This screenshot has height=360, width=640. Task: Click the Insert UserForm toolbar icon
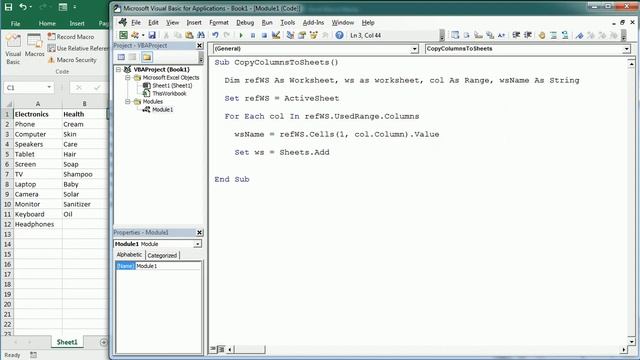[x=134, y=36]
